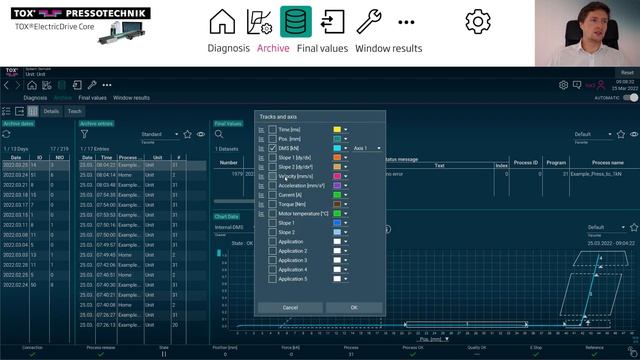Click the large Archive database icon in banner
This screenshot has height=360, width=640.
(x=296, y=22)
